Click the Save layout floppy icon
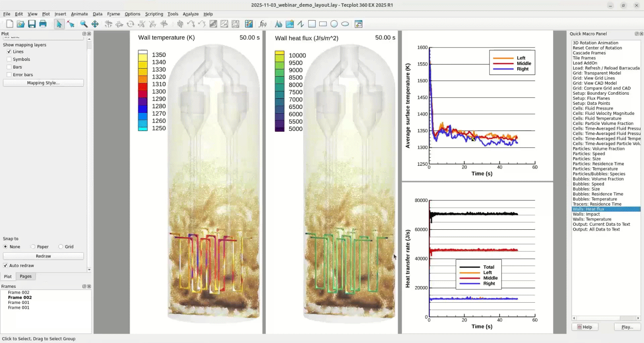The height and width of the screenshot is (343, 644). [32, 24]
